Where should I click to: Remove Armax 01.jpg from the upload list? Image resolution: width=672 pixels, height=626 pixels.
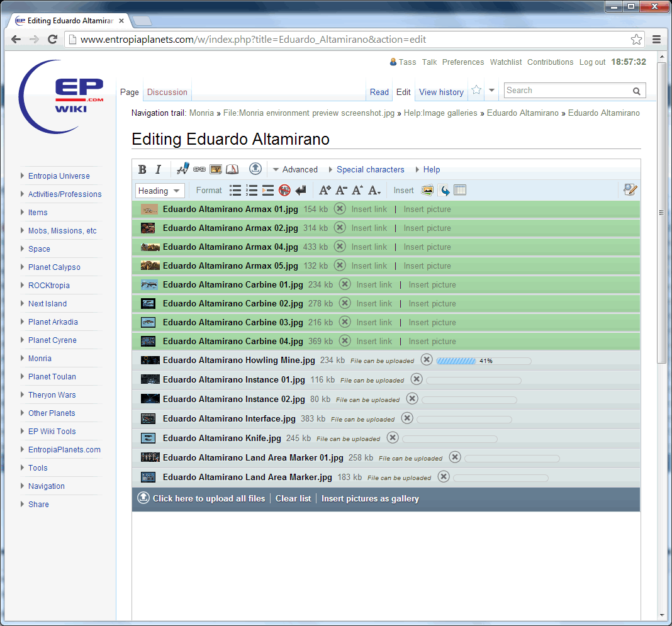tap(340, 209)
